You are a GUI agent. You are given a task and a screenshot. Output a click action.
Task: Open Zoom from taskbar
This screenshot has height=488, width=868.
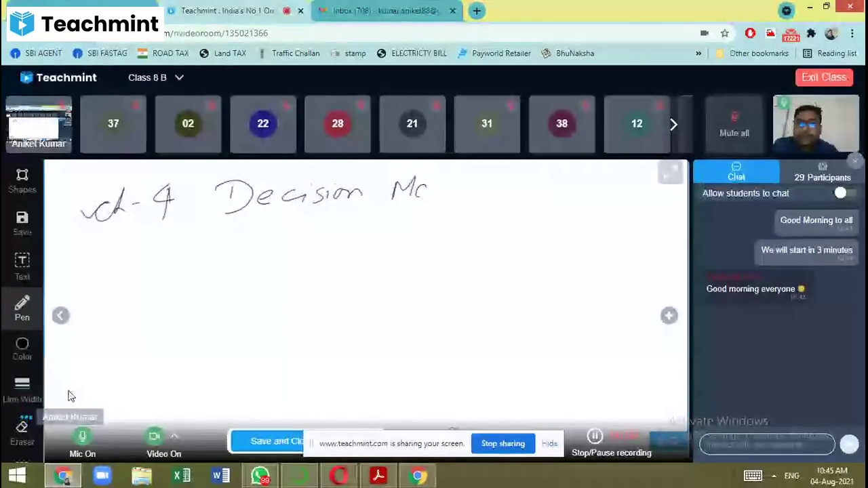tap(102, 476)
